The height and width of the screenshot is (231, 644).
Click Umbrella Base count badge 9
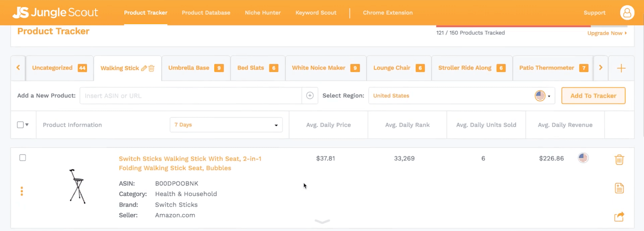tap(219, 68)
